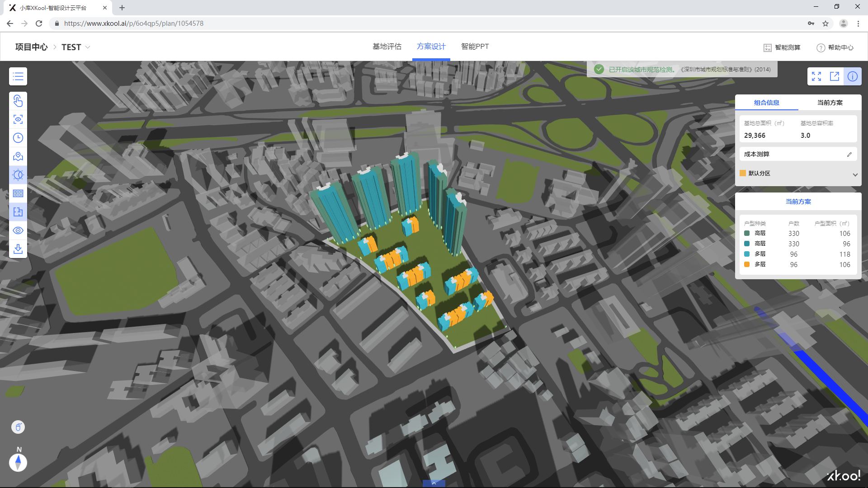Close the 小库XKool browser tab
The height and width of the screenshot is (488, 868).
[105, 8]
